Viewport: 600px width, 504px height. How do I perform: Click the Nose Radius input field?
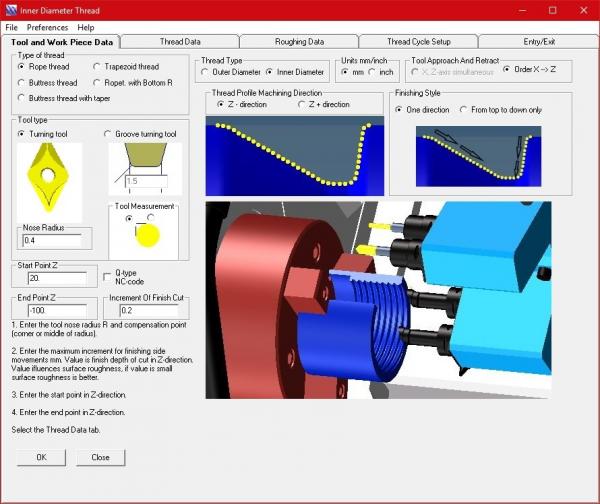click(56, 241)
